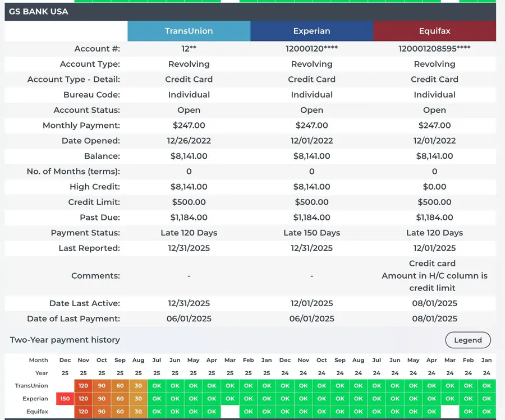The image size is (505, 420).
Task: Click Equifax Jan 24 OK cell
Action: (x=486, y=412)
